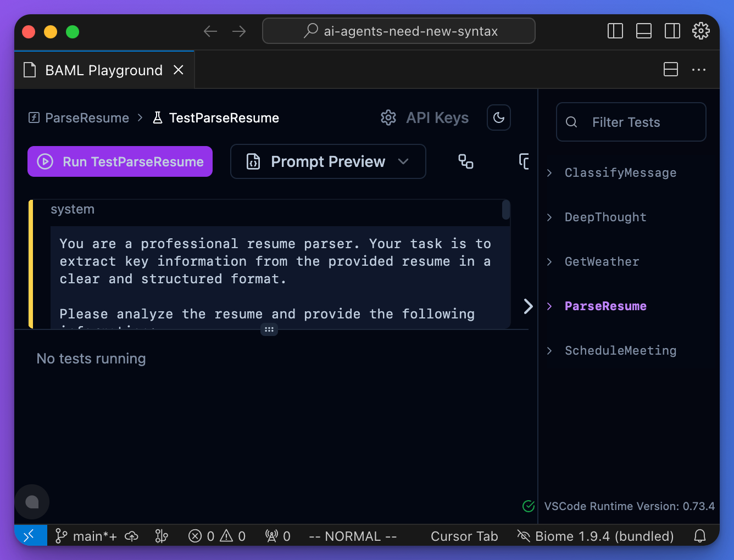Toggle the primary side bar visibility
734x560 pixels.
pyautogui.click(x=615, y=31)
